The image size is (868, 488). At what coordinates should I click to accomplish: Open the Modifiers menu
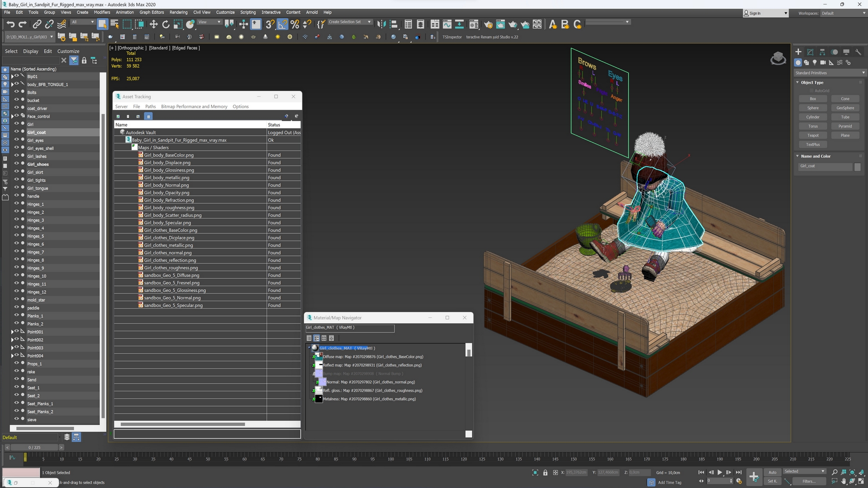(102, 12)
